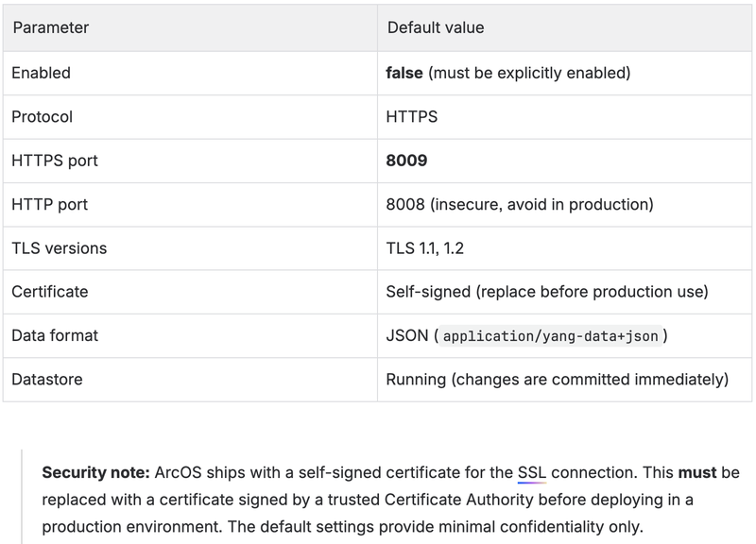756x544 pixels.
Task: Select the "false (must be explicitly enabled)" cell
Action: [564, 74]
